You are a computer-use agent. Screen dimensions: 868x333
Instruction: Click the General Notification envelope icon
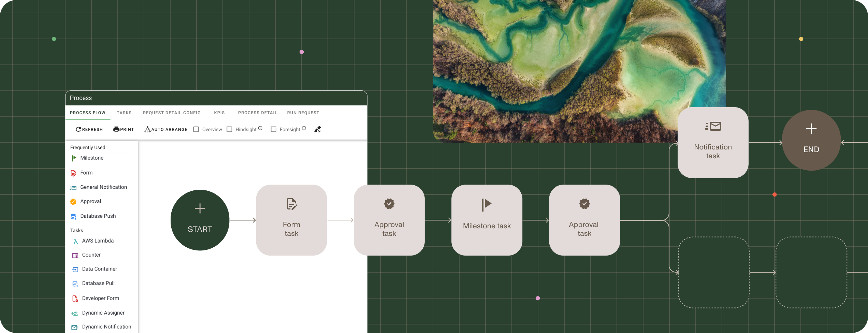pos(73,188)
